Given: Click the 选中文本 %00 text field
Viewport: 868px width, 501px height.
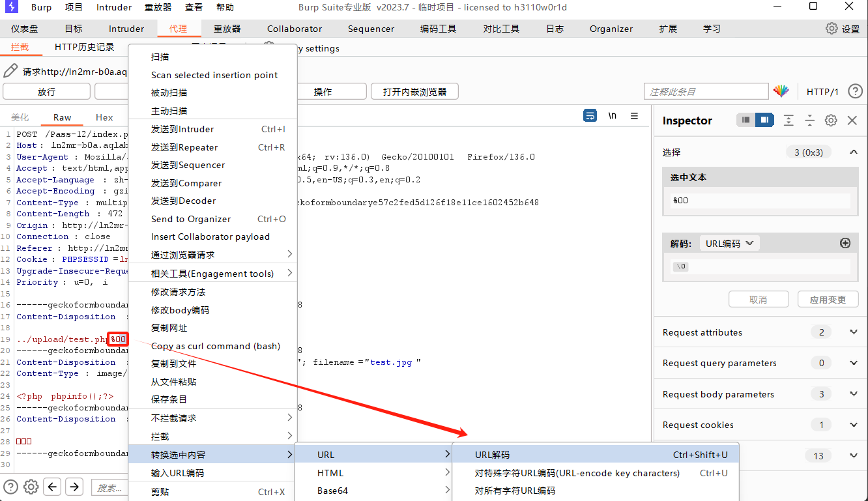Looking at the screenshot, I should coord(760,200).
